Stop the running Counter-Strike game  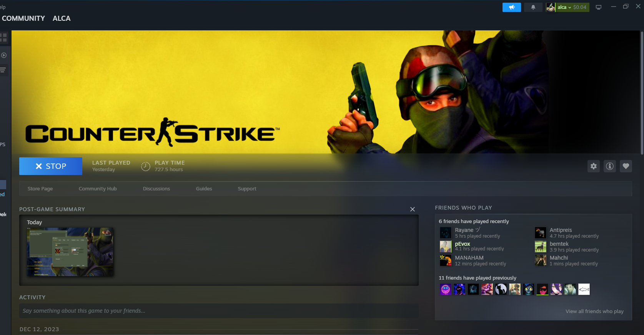pos(51,166)
